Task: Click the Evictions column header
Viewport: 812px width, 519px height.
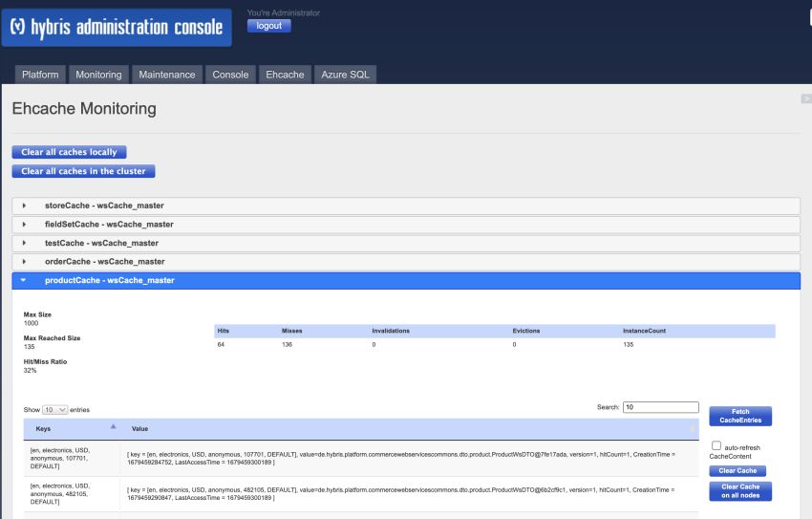Action: pos(526,331)
